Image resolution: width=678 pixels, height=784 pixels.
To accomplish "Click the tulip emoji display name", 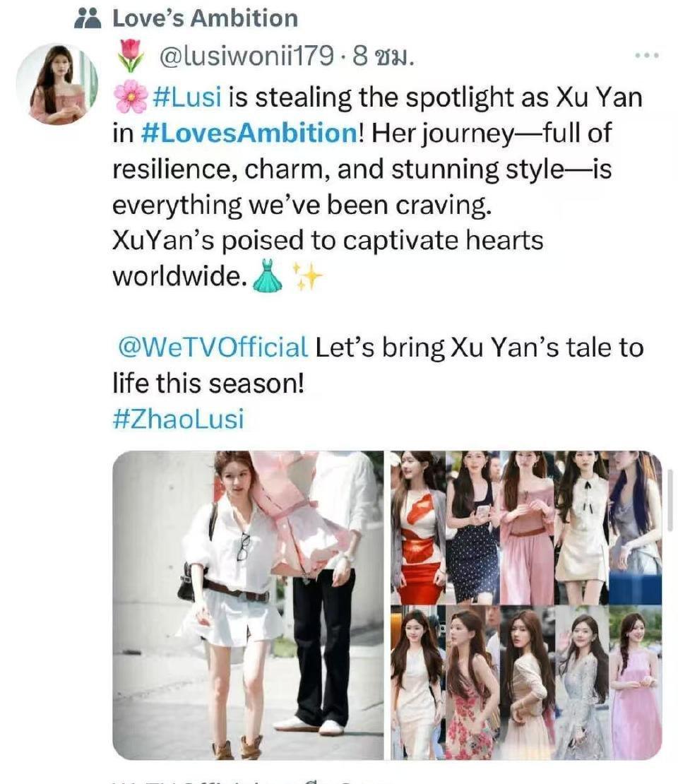I will (131, 56).
